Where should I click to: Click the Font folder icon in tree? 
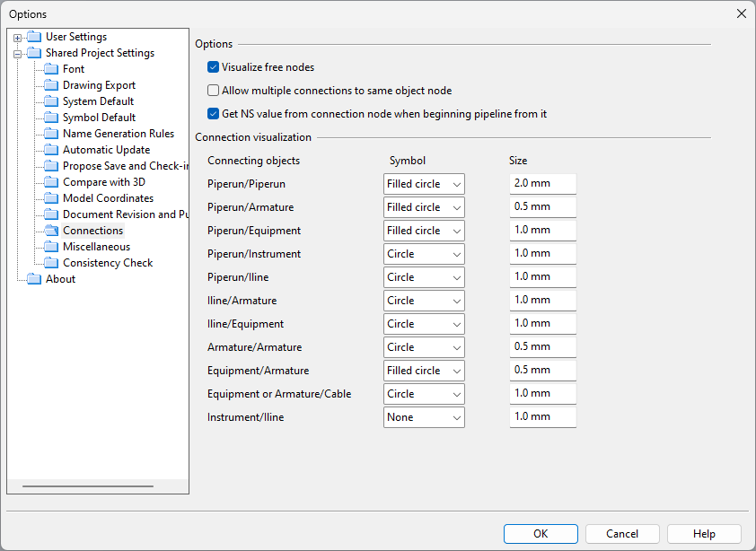51,69
